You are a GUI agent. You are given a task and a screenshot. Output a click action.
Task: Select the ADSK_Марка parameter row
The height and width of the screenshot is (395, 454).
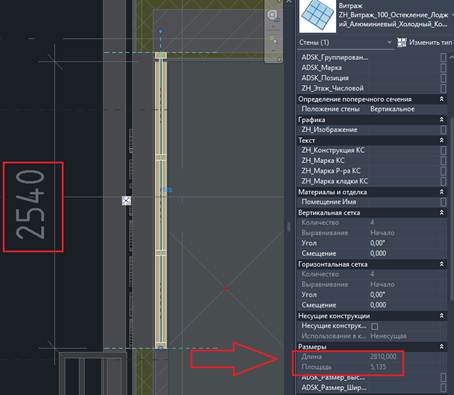(372, 68)
